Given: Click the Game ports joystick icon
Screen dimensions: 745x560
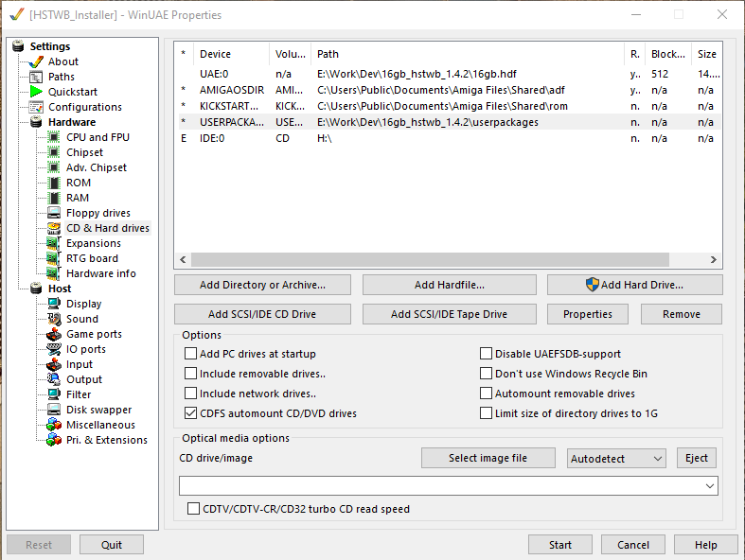Looking at the screenshot, I should [54, 334].
